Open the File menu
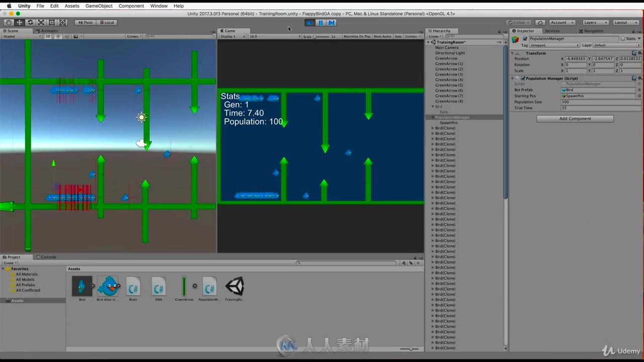The height and width of the screenshot is (362, 644). pos(40,6)
